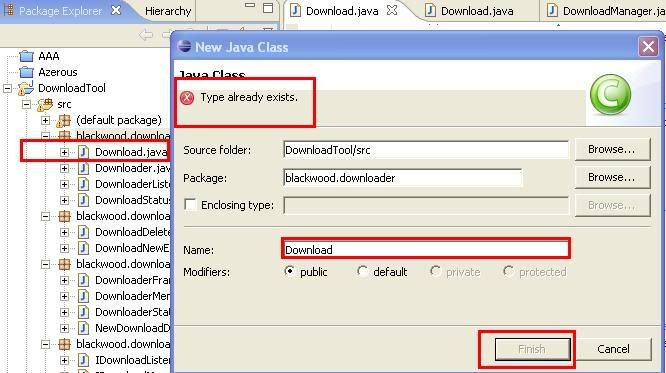Viewport: 666px width, 373px height.
Task: Click the Downloader.java label in tree
Action: point(132,168)
